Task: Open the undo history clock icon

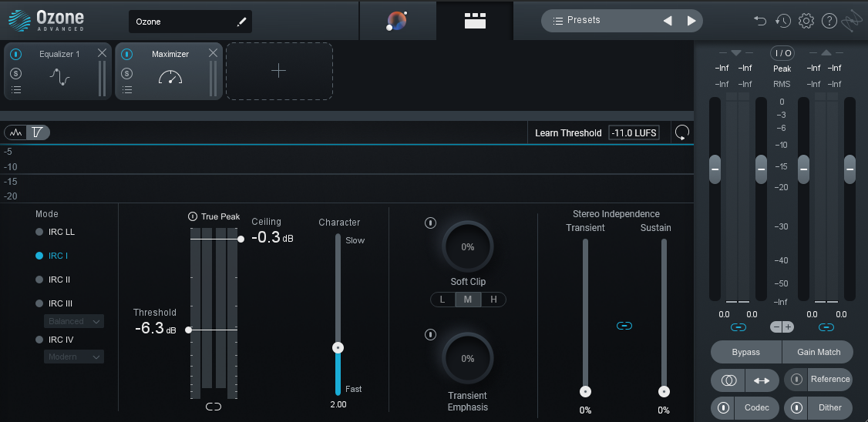Action: pos(782,21)
